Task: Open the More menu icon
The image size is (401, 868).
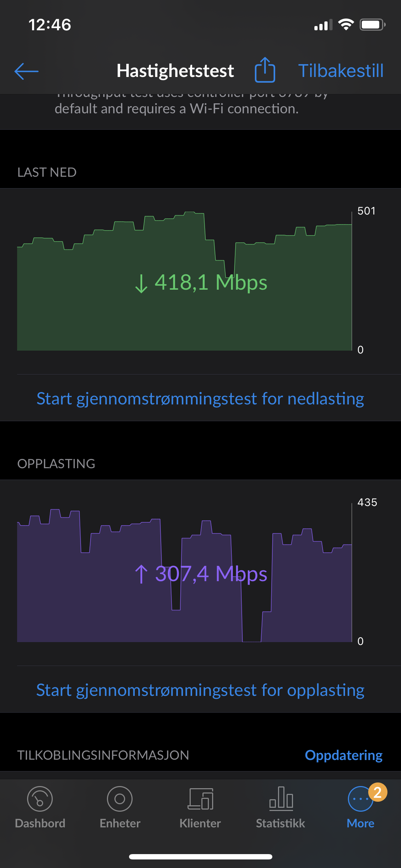Action: pyautogui.click(x=360, y=799)
